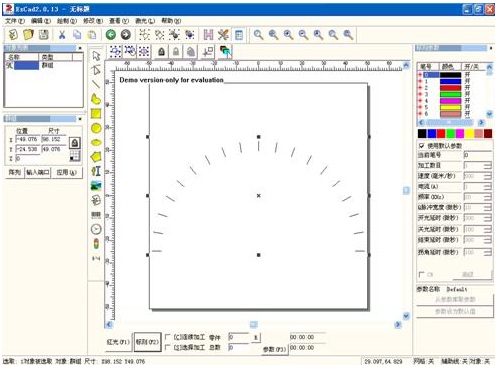Toggle the continuous processing checkbox

(x=168, y=337)
